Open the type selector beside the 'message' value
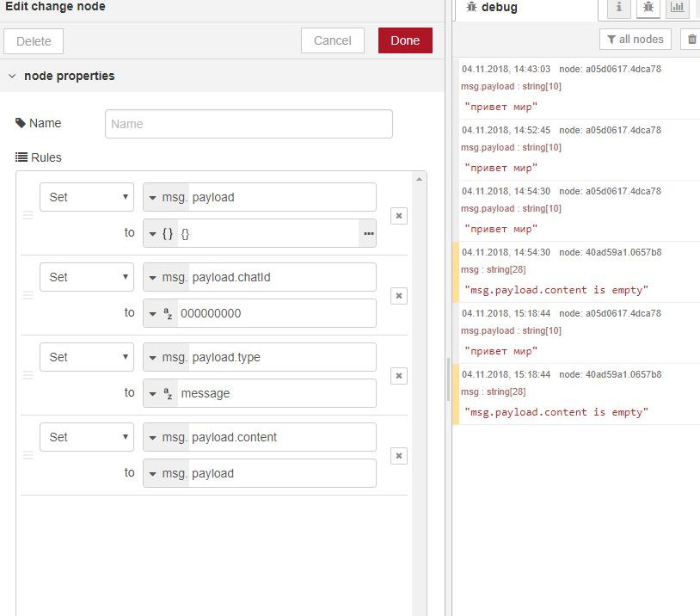The width and height of the screenshot is (700, 616). (161, 393)
